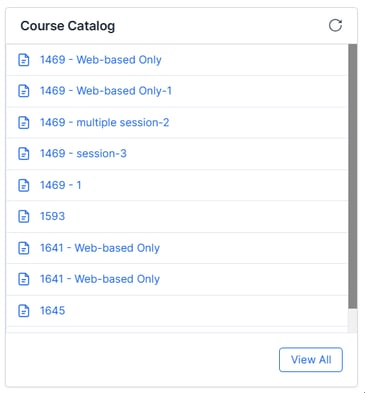Click the View All button
This screenshot has height=393, width=365.
point(311,360)
